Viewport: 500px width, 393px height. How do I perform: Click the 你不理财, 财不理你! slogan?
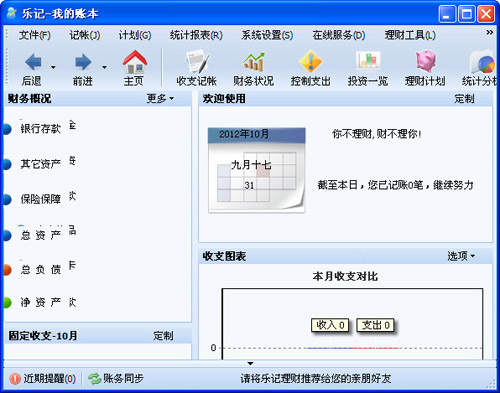(x=377, y=134)
